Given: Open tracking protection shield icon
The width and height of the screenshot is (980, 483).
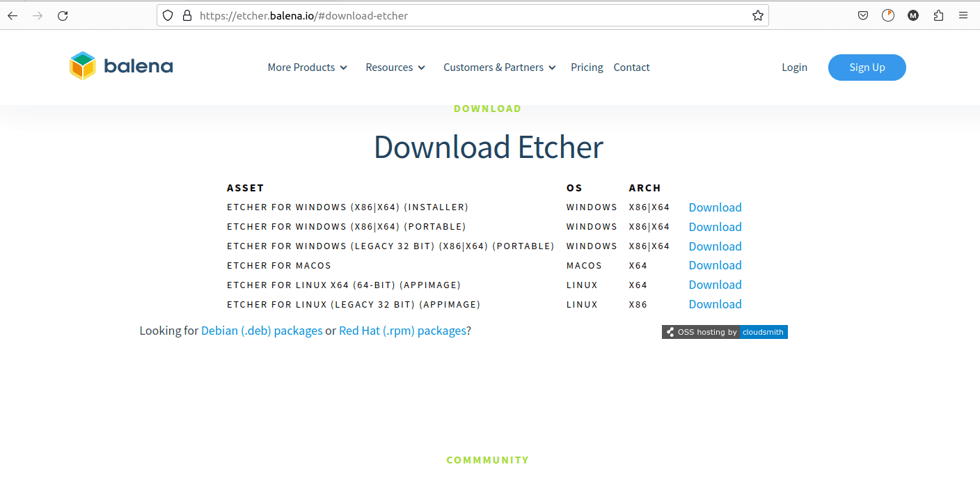Looking at the screenshot, I should click(168, 15).
